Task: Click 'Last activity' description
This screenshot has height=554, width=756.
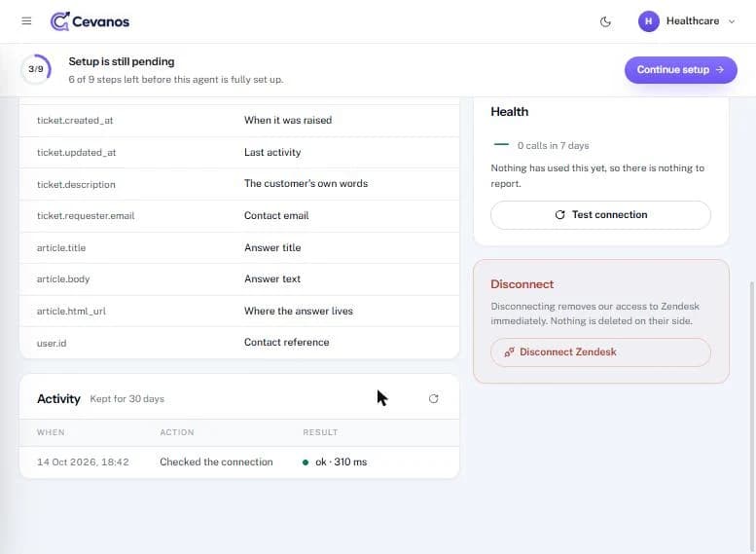Action: point(272,153)
